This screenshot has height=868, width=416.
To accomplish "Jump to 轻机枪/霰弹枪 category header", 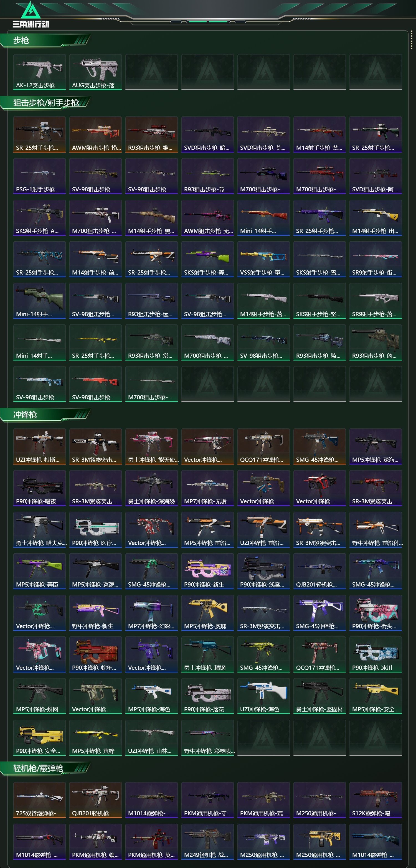I will click(x=45, y=768).
